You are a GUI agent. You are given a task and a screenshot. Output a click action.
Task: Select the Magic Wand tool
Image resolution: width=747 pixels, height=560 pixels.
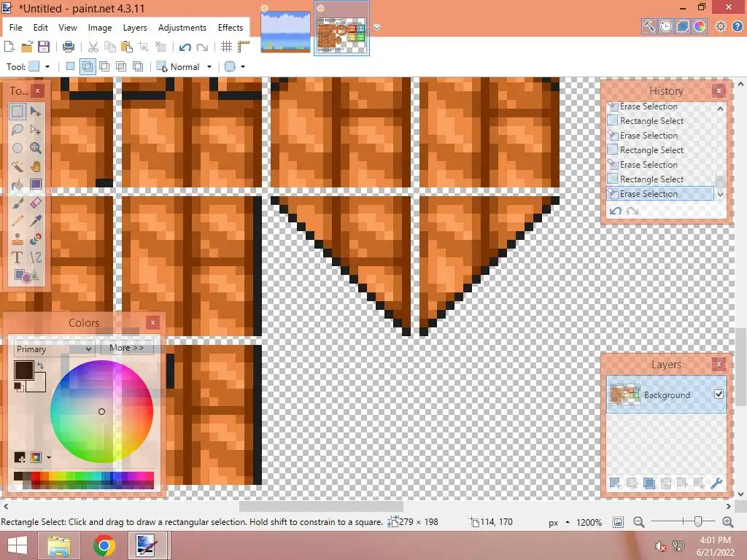[x=18, y=166]
